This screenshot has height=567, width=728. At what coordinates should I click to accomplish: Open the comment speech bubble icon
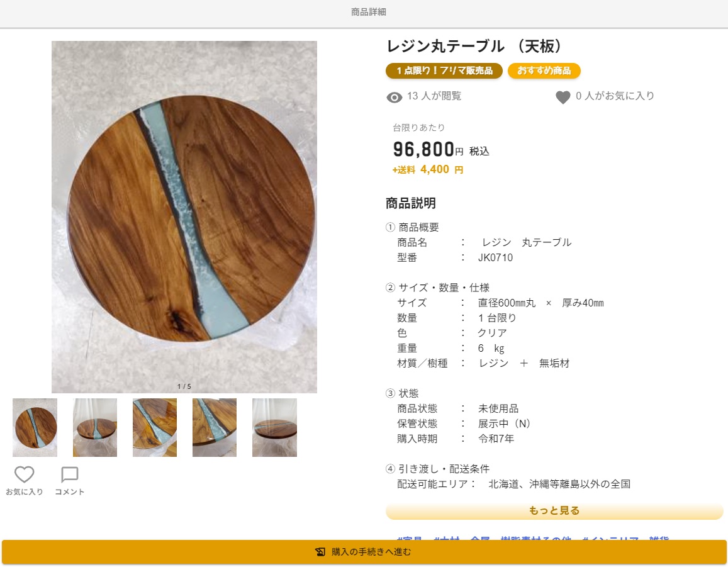[x=70, y=474]
